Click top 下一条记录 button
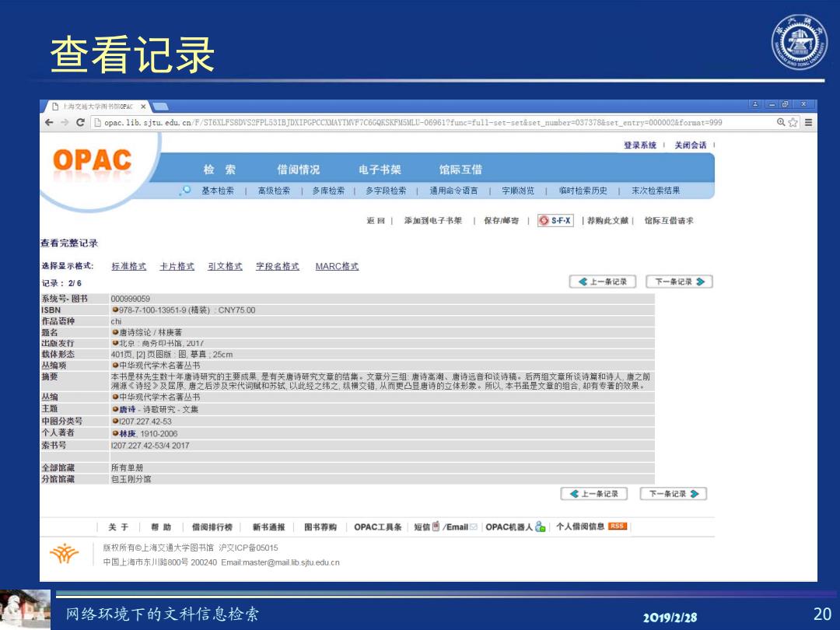The height and width of the screenshot is (630, 840). point(679,282)
